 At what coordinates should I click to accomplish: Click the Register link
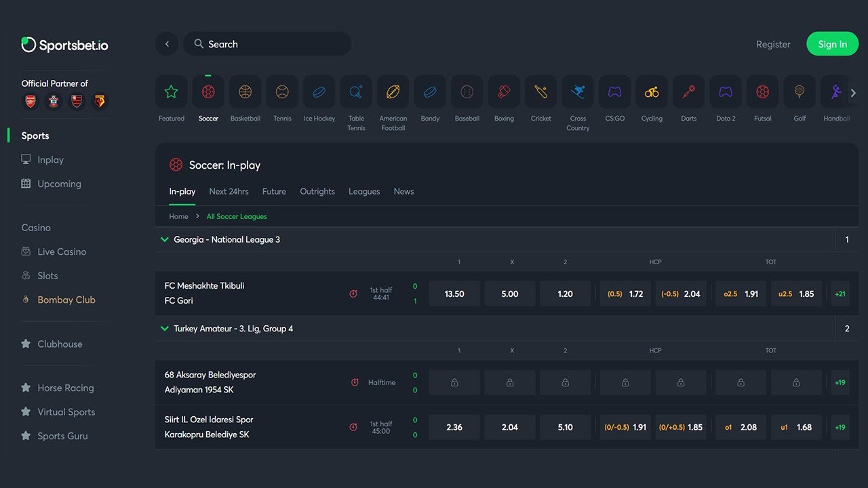pyautogui.click(x=773, y=44)
